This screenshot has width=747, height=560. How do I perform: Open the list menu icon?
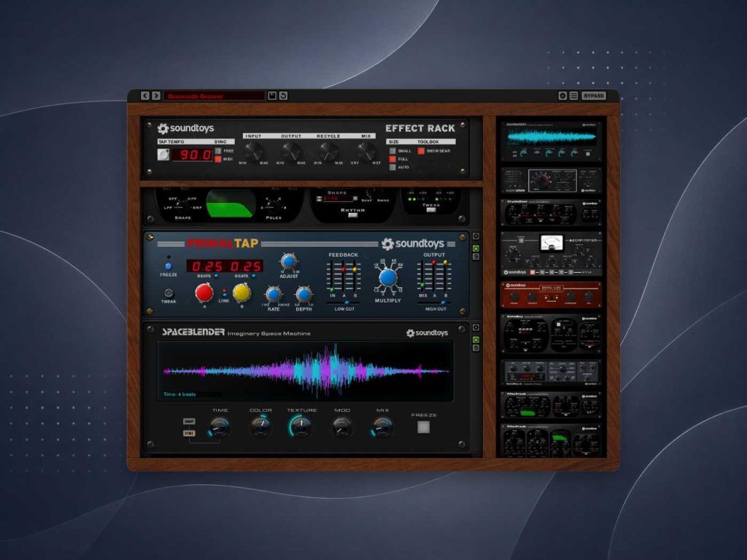point(573,96)
